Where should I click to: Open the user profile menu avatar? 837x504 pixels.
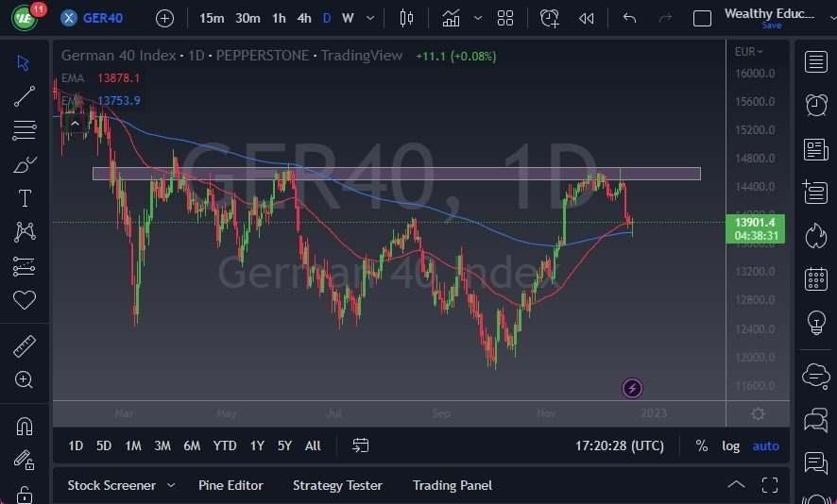pyautogui.click(x=25, y=18)
